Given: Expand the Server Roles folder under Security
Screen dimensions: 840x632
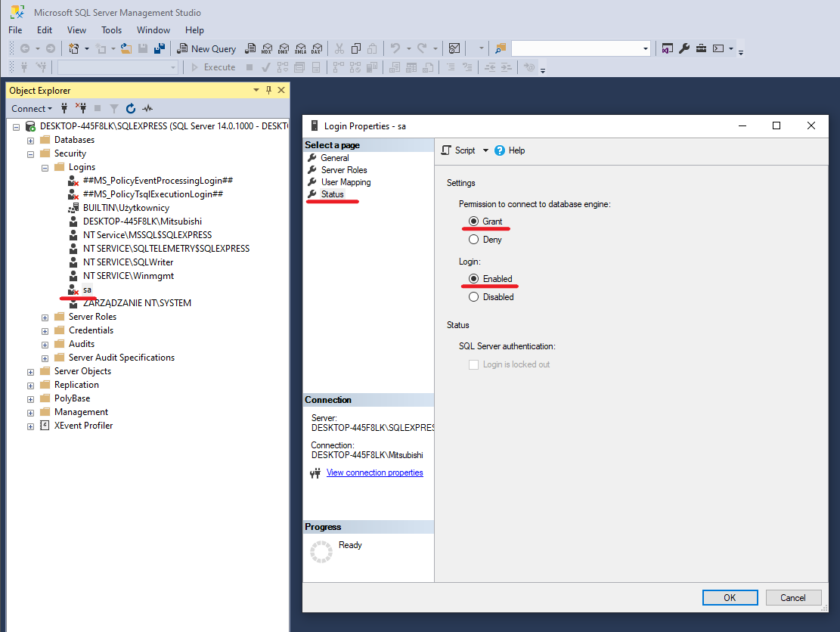Looking at the screenshot, I should (x=45, y=318).
